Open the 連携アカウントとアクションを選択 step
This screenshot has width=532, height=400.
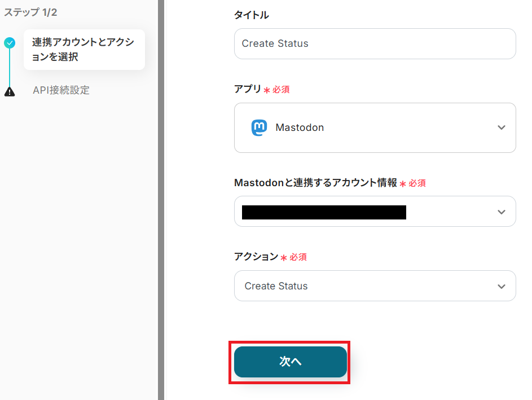(x=83, y=50)
